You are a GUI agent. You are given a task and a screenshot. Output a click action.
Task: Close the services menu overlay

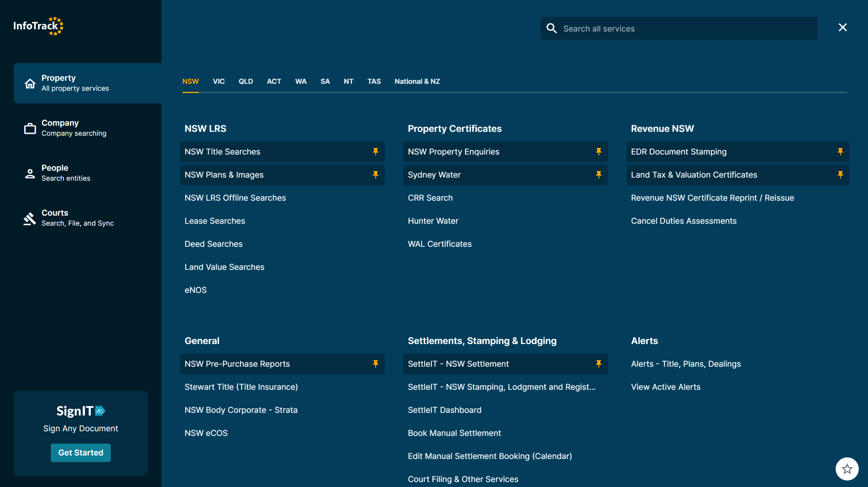[x=843, y=27]
